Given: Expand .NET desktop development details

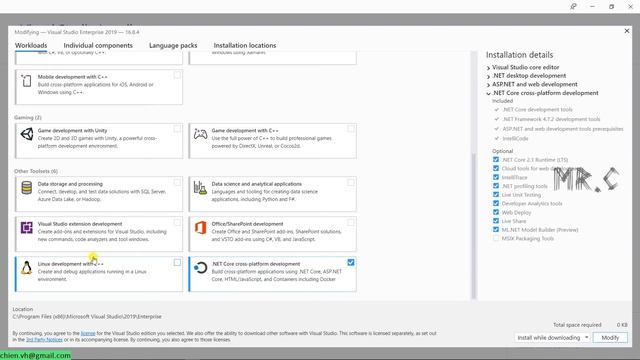Looking at the screenshot, I should point(488,76).
